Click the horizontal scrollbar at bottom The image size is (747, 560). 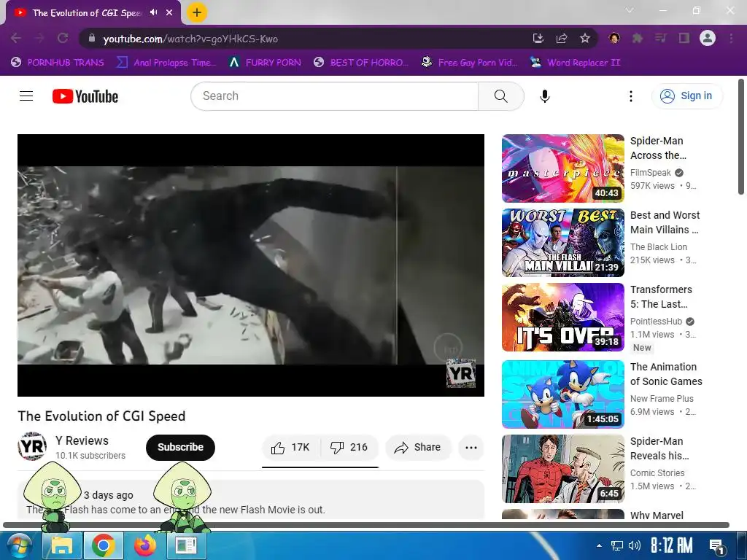[366, 525]
